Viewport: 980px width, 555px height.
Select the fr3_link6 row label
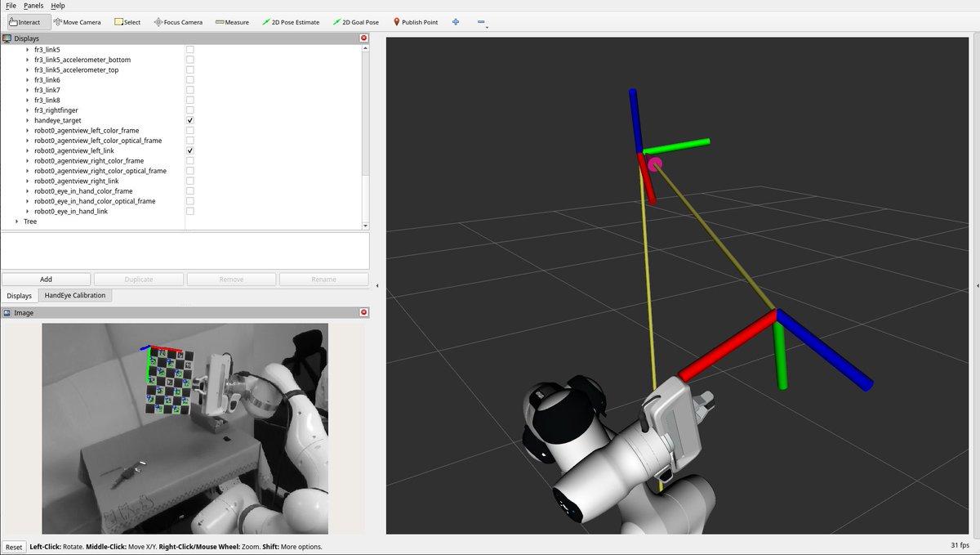[47, 80]
